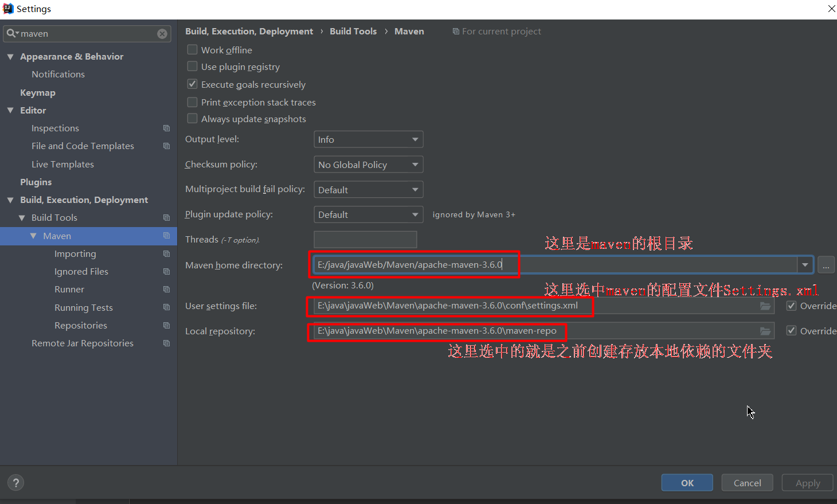Click the settings search box

(x=88, y=34)
